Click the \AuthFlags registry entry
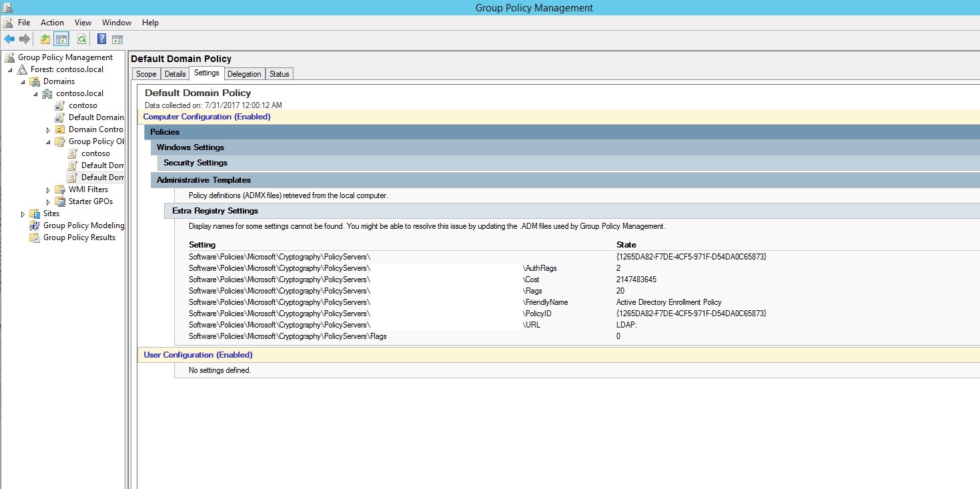Viewport: 980px width, 489px height. (x=540, y=268)
